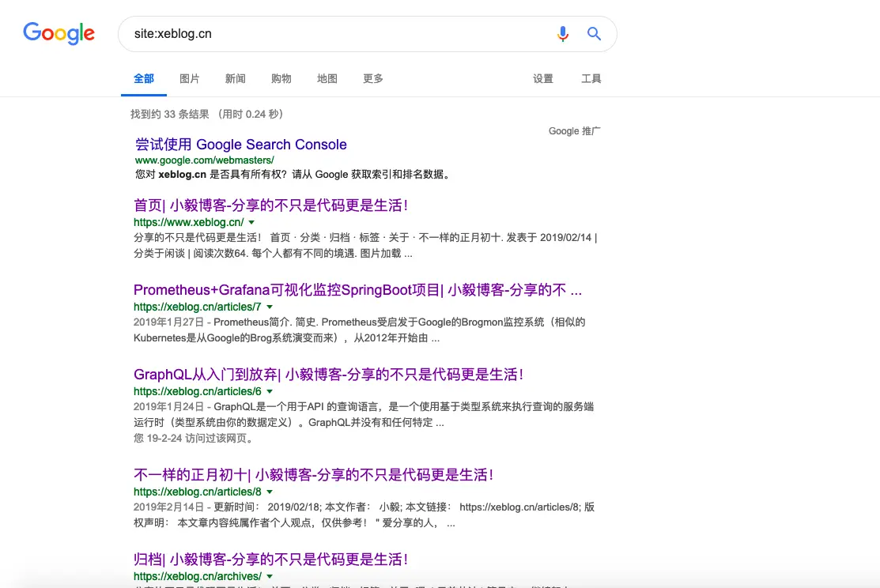Click www.google.com/webmasters/ URL
This screenshot has height=588, width=880.
(x=204, y=160)
